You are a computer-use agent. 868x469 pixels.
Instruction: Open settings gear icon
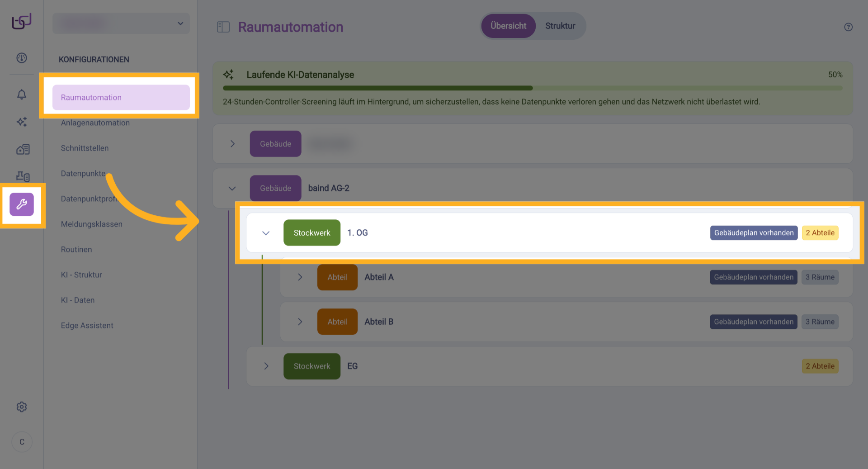pyautogui.click(x=22, y=407)
